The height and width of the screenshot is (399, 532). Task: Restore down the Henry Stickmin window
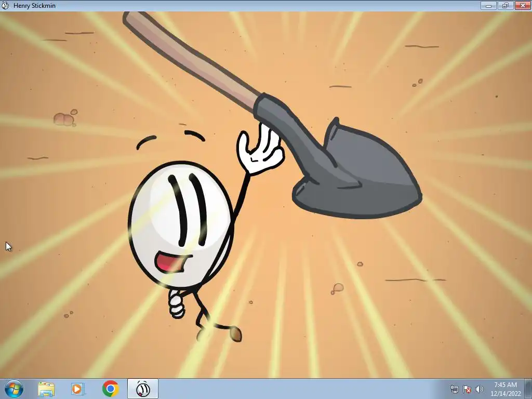tap(506, 5)
